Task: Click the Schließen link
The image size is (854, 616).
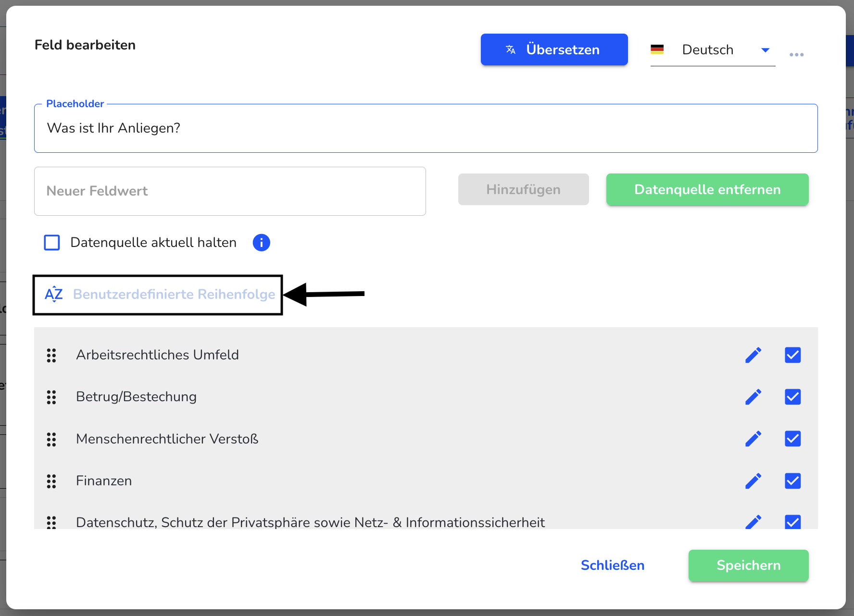Action: click(x=613, y=566)
